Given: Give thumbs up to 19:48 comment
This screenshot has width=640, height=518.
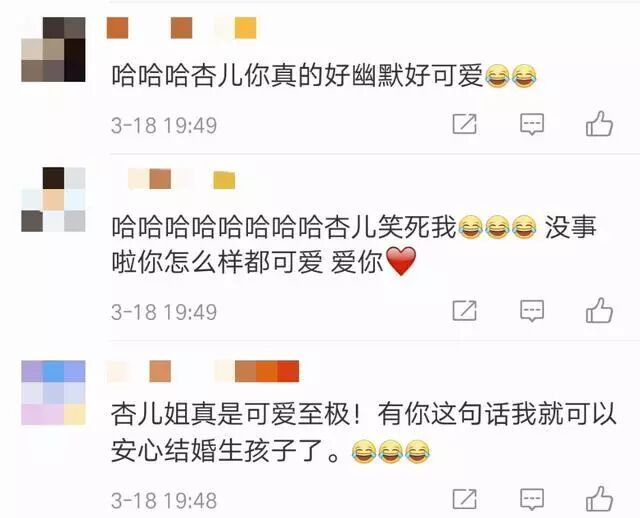Looking at the screenshot, I should pyautogui.click(x=599, y=499).
